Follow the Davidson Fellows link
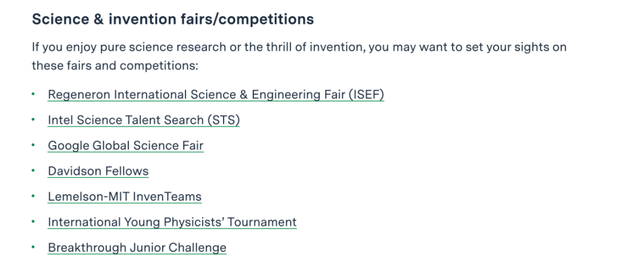This screenshot has height=262, width=644. [98, 171]
